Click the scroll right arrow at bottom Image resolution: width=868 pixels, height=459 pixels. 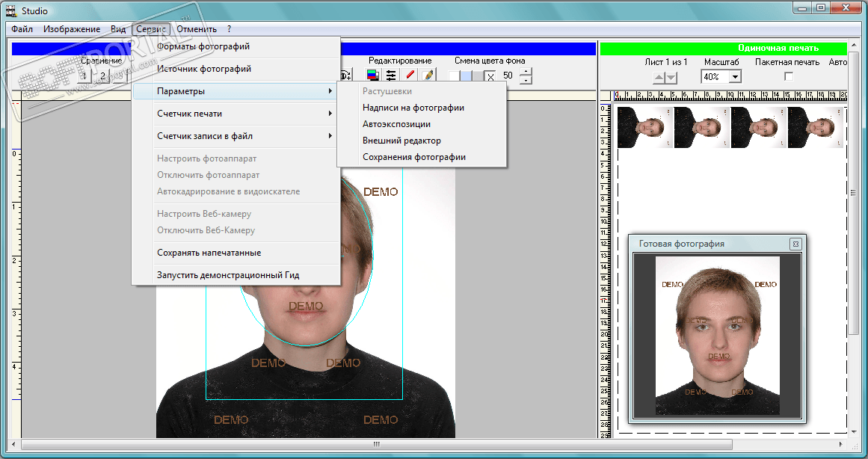point(840,444)
